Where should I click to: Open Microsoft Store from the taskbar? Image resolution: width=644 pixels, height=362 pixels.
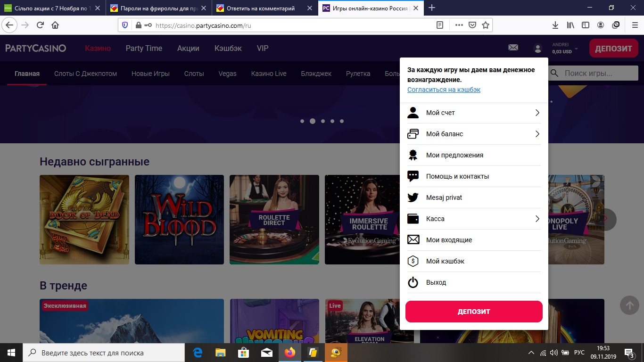click(x=243, y=353)
